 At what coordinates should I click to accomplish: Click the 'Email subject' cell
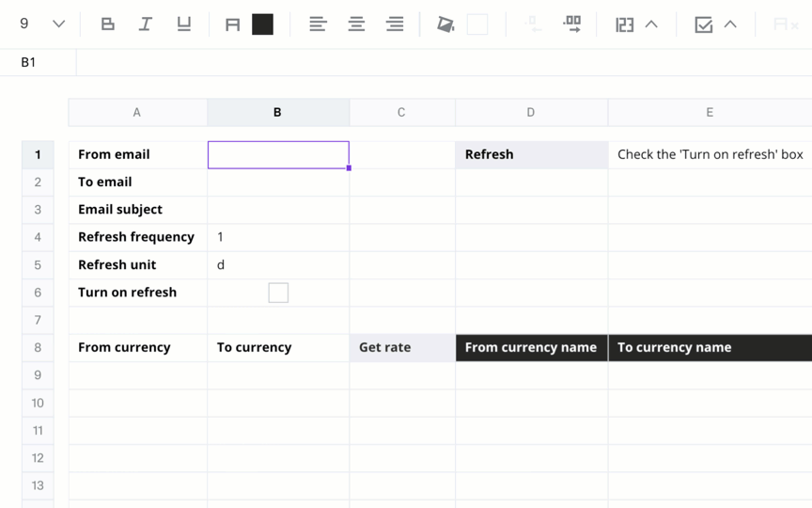(x=138, y=210)
